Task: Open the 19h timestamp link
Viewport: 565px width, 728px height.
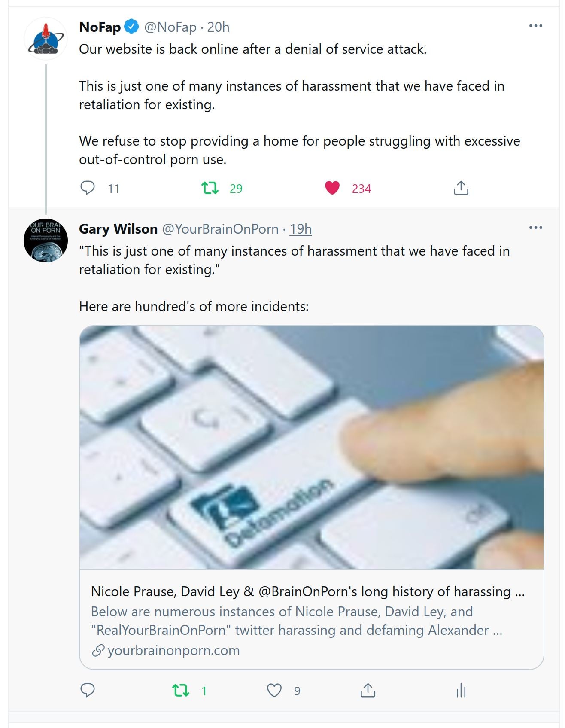Action: 301,229
